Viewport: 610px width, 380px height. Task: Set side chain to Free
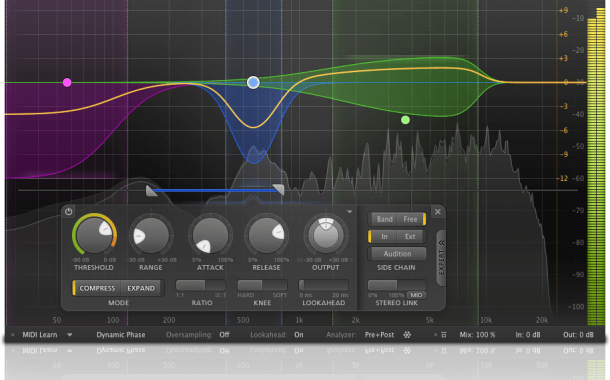410,219
